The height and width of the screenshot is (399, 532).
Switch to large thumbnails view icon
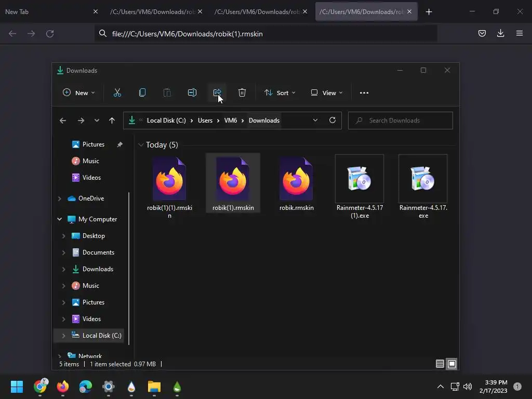tap(452, 364)
